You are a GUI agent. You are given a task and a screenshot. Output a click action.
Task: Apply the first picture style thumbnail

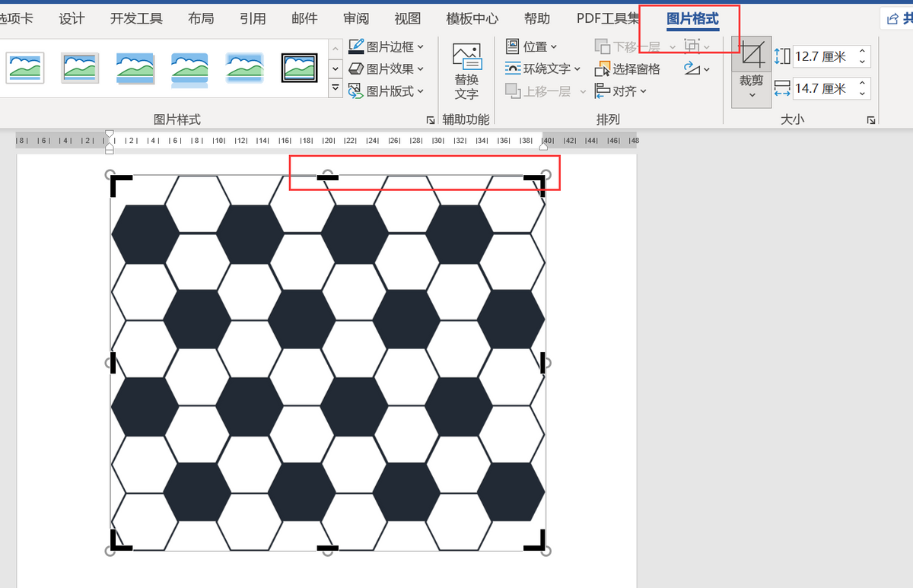[25, 68]
